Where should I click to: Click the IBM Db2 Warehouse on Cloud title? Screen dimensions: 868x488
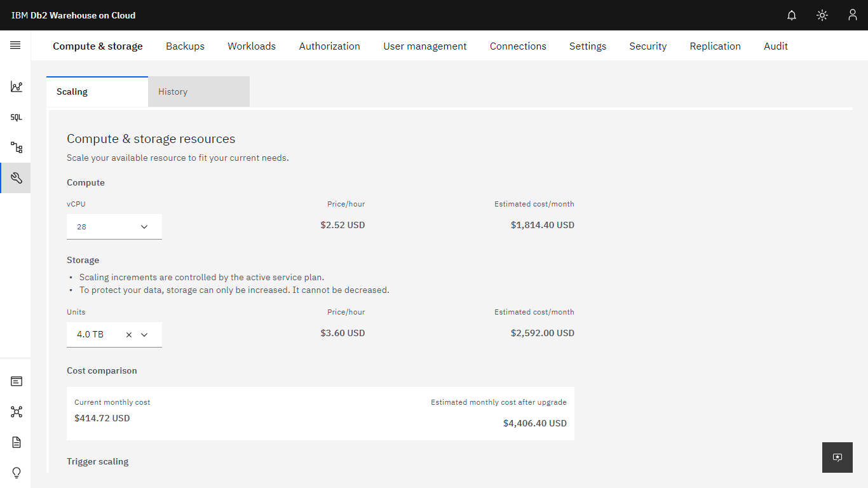[74, 15]
